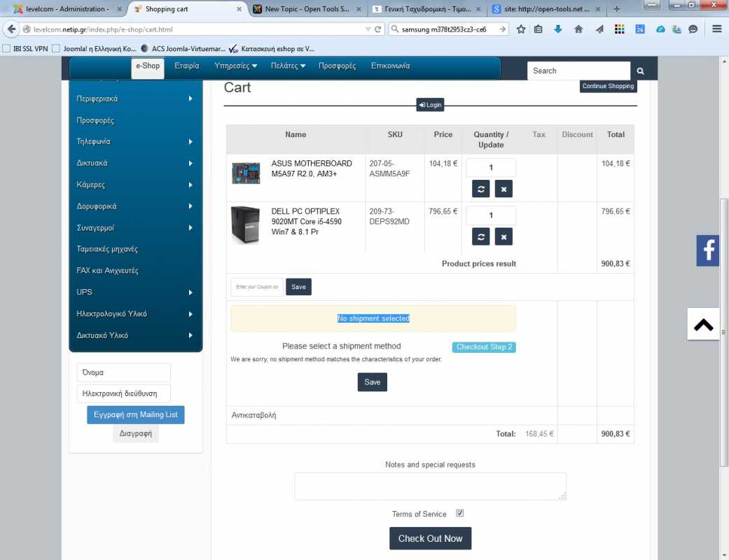Image resolution: width=729 pixels, height=560 pixels.
Task: Click the refresh quantity icon for ASUS motherboard
Action: pyautogui.click(x=480, y=189)
